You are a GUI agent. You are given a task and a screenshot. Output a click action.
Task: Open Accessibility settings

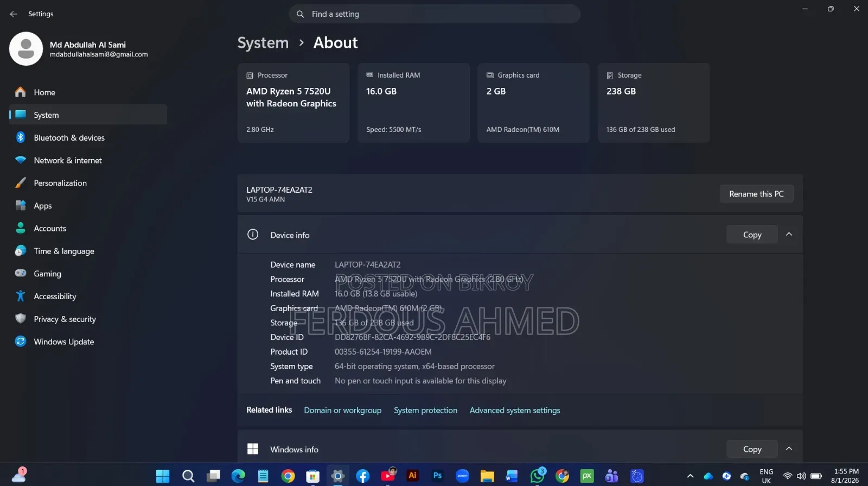pyautogui.click(x=88, y=296)
